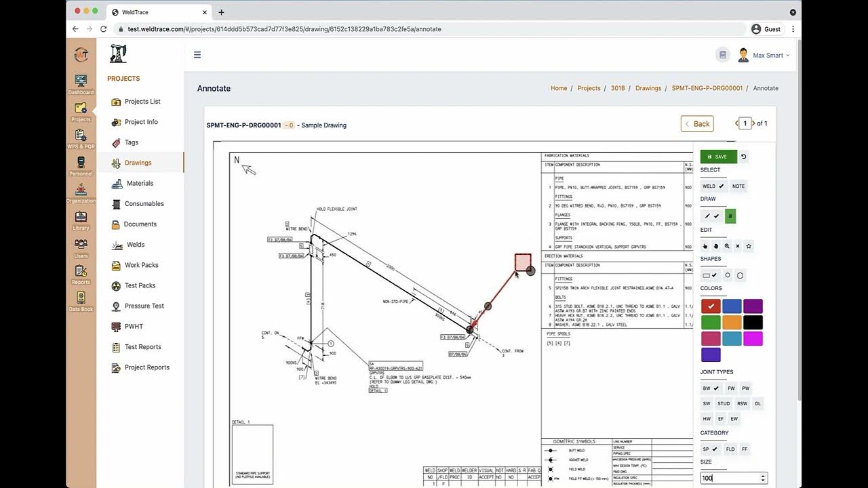This screenshot has height=488, width=868.
Task: Open the Personnel sidebar icon
Action: click(x=81, y=166)
